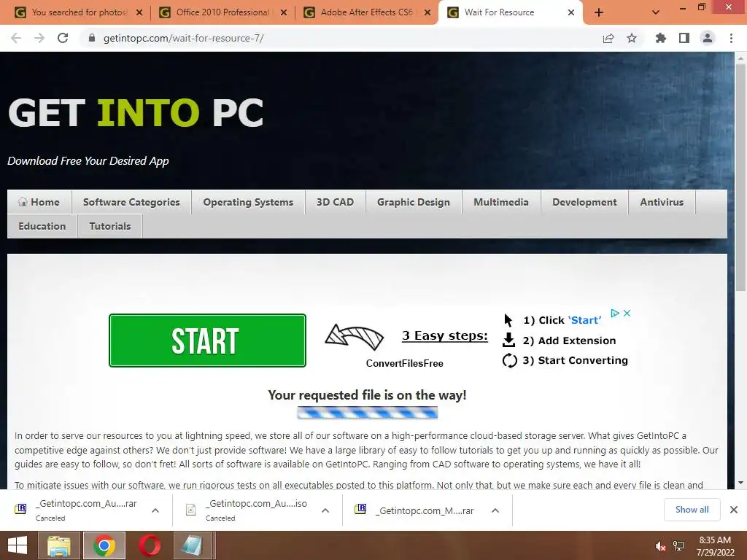The image size is (747, 560).
Task: Click the ConvertFilesFree label
Action: click(404, 363)
